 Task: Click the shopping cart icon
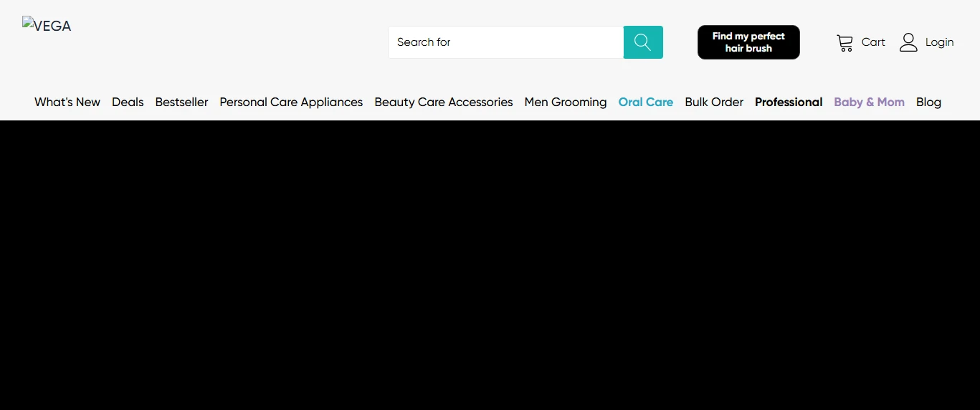coord(845,43)
